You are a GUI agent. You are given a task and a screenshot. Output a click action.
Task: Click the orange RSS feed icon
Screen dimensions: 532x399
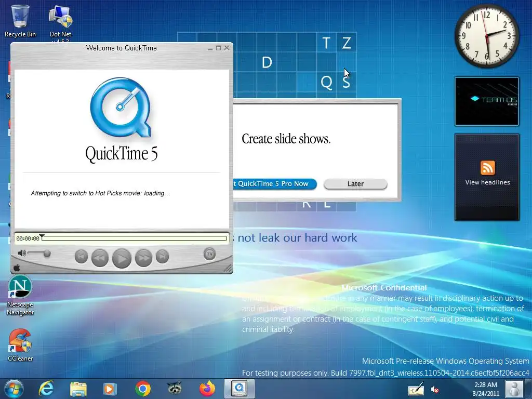(487, 168)
